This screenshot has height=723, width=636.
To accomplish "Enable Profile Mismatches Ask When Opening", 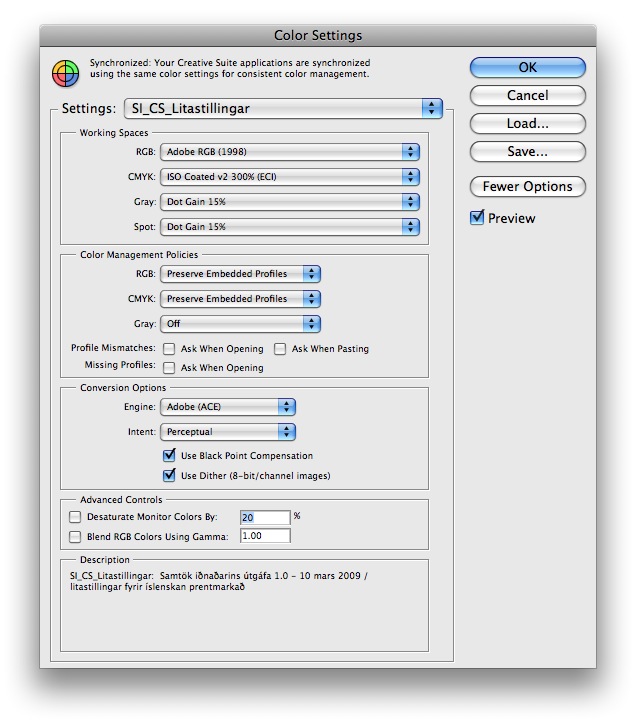I will coord(169,349).
